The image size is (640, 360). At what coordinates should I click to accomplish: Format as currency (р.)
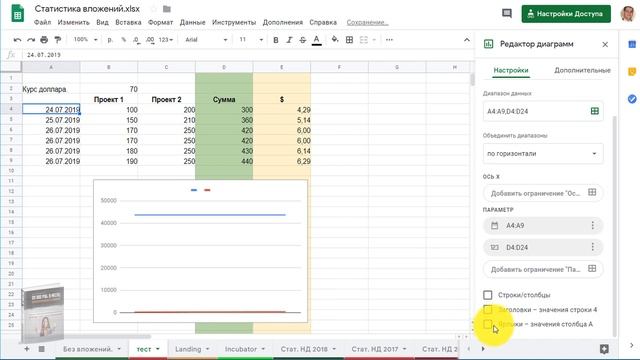click(x=110, y=40)
